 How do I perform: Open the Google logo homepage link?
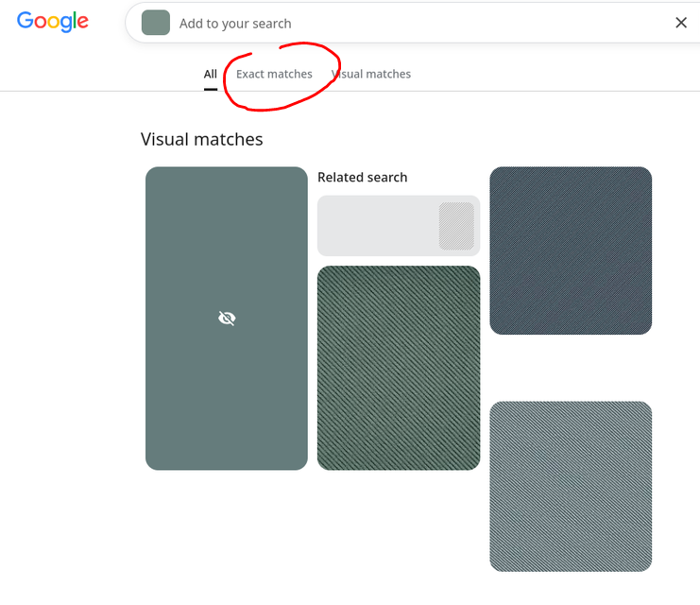53,22
